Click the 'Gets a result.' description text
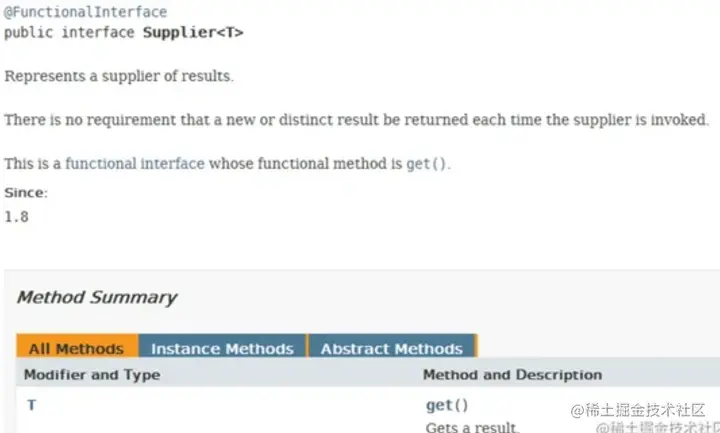720x433 pixels. [x=472, y=427]
